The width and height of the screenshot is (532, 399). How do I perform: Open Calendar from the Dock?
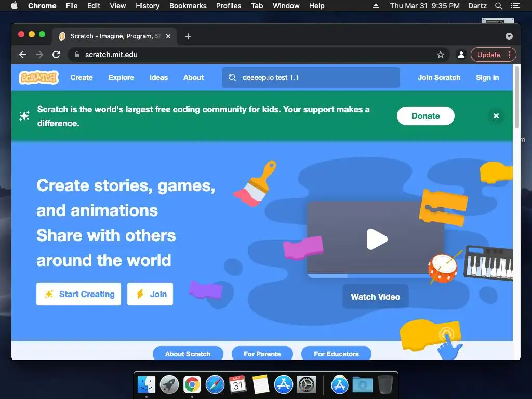(237, 384)
